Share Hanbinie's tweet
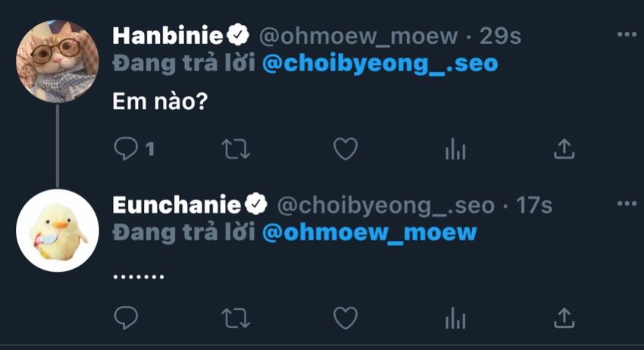The height and width of the screenshot is (350, 644). point(564,148)
